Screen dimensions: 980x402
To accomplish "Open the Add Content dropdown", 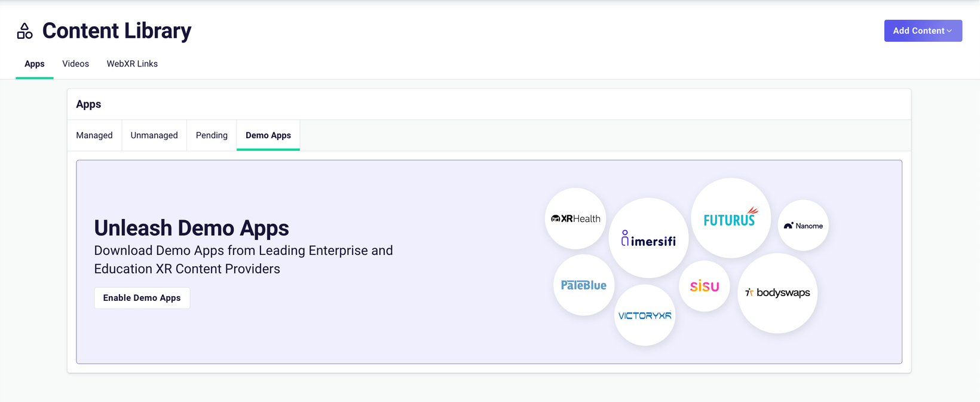I will 923,31.
